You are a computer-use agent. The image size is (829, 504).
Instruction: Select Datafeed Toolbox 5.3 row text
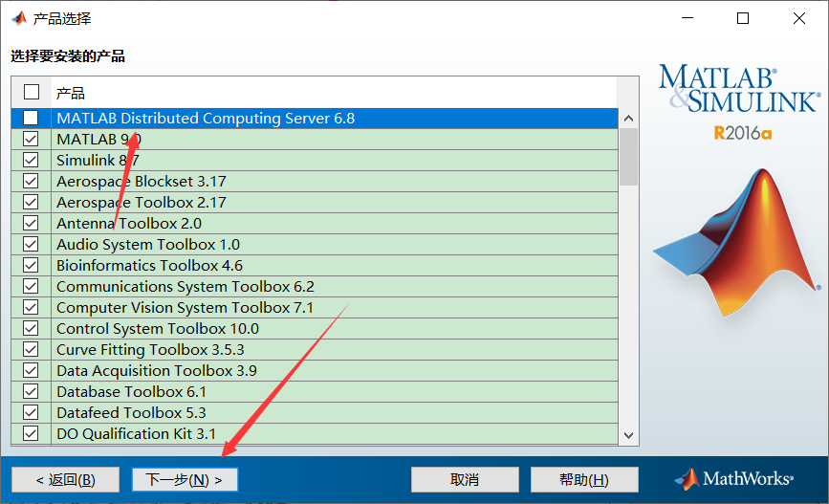[131, 412]
